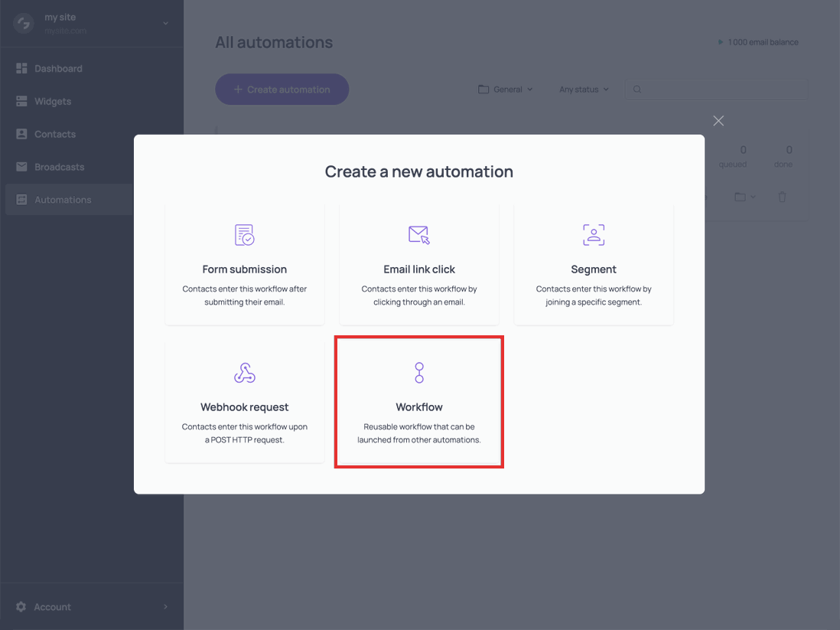Viewport: 840px width, 630px height.
Task: Select the Segment trigger icon
Action: 593,235
